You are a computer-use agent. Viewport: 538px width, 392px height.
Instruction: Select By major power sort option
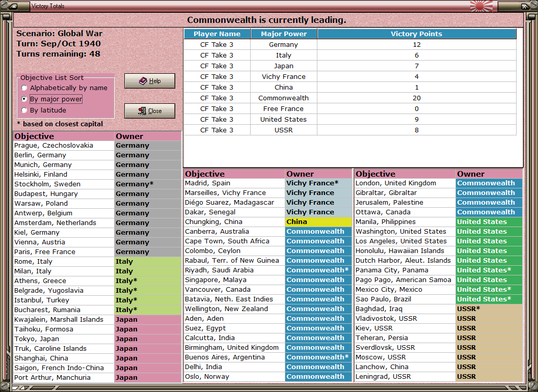[x=24, y=99]
